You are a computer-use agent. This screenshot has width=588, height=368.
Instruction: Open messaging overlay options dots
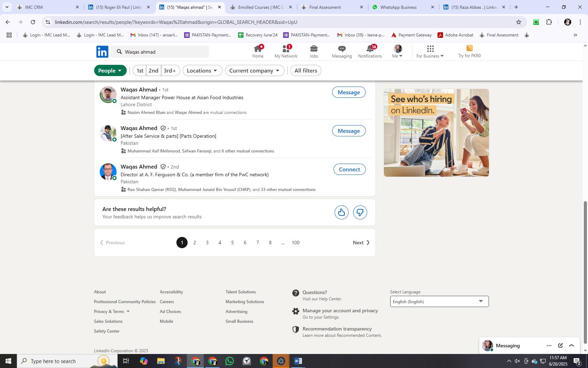[549, 346]
